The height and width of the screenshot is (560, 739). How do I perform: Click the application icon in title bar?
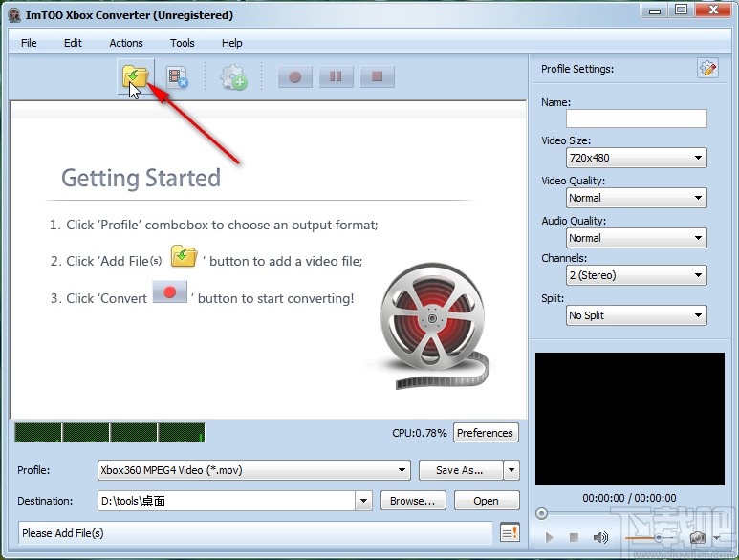(x=14, y=15)
